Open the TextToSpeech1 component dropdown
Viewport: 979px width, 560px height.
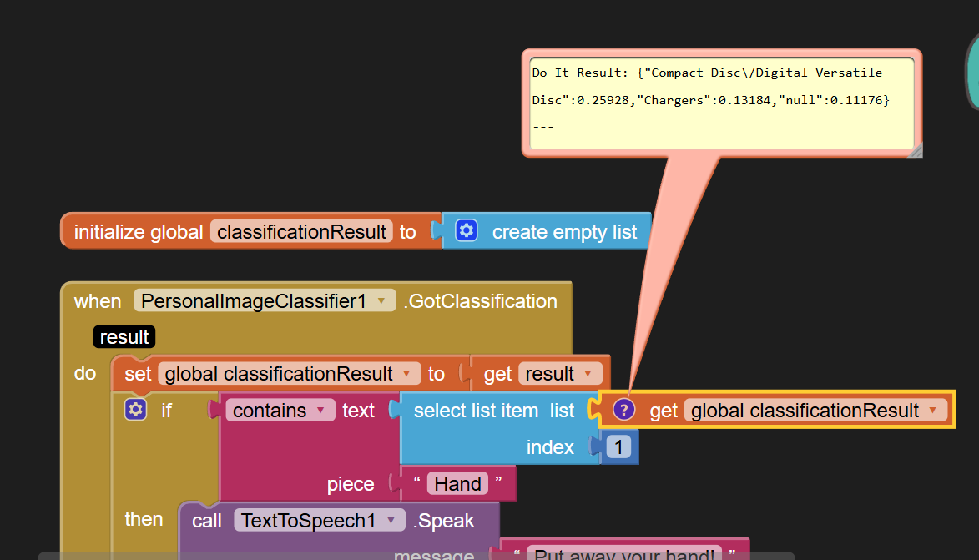coord(390,521)
